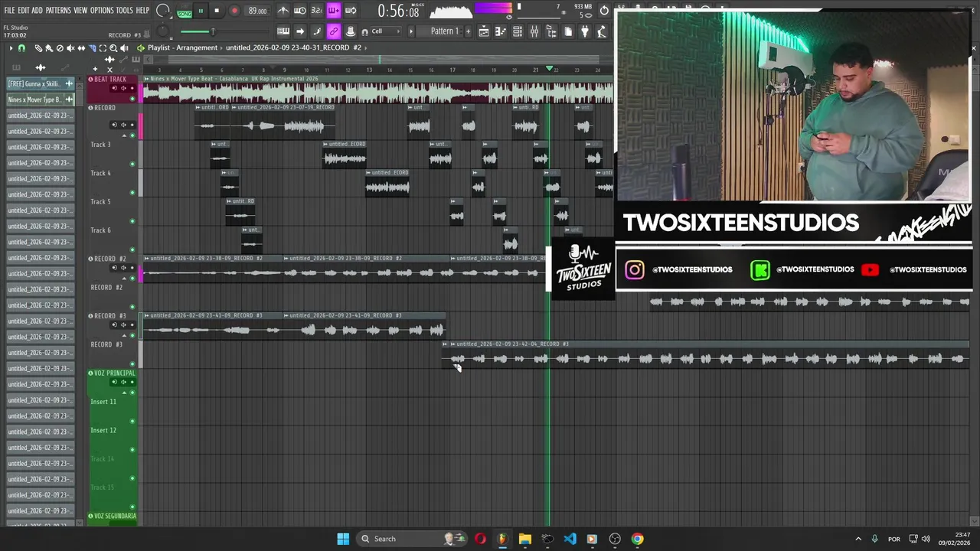Collapse the RECORD #3 track group
Image resolution: width=980 pixels, height=551 pixels.
[124, 335]
